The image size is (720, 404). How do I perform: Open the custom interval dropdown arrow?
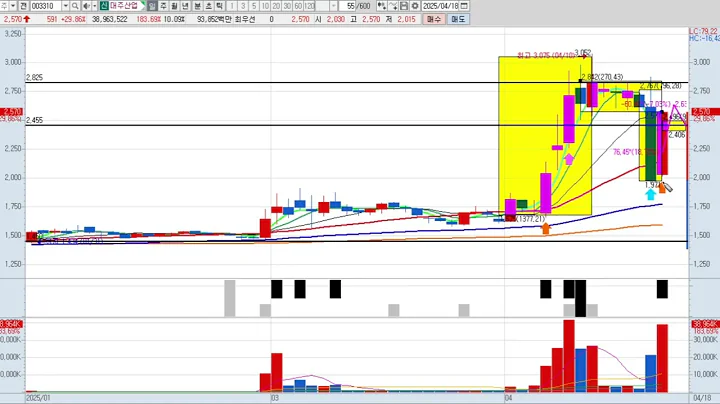click(333, 6)
